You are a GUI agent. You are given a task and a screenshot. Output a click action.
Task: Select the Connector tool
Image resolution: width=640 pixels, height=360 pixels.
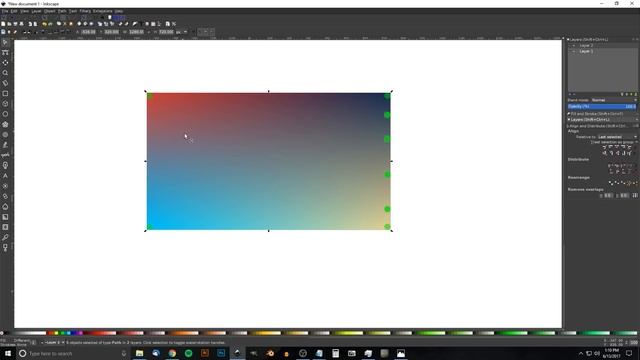(x=5, y=247)
